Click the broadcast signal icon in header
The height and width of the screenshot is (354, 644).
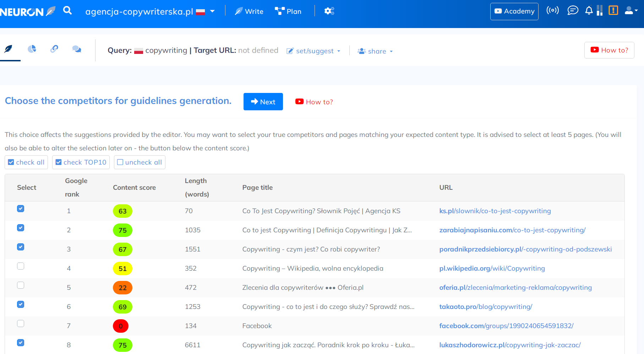click(552, 10)
